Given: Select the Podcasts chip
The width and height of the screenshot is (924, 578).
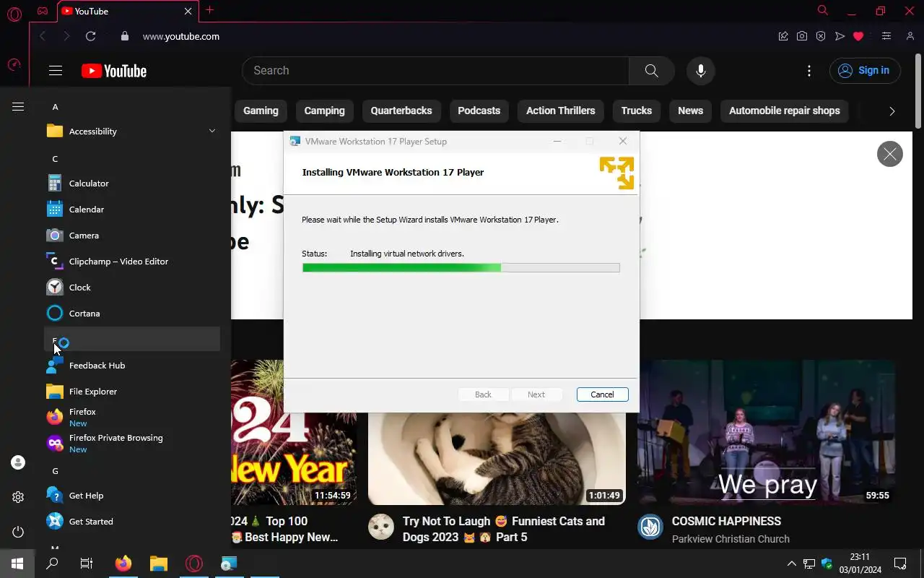Looking at the screenshot, I should 479,111.
